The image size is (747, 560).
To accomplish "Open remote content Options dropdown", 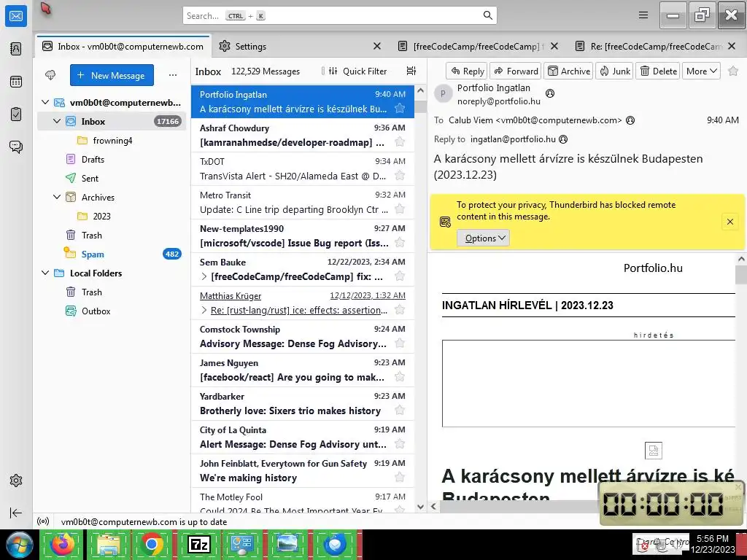I will coord(483,238).
